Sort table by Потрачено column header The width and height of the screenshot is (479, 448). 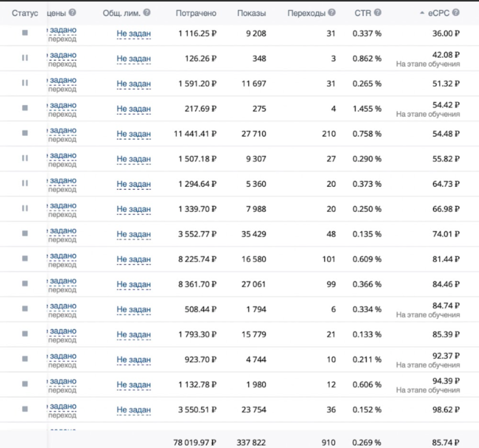click(x=197, y=13)
